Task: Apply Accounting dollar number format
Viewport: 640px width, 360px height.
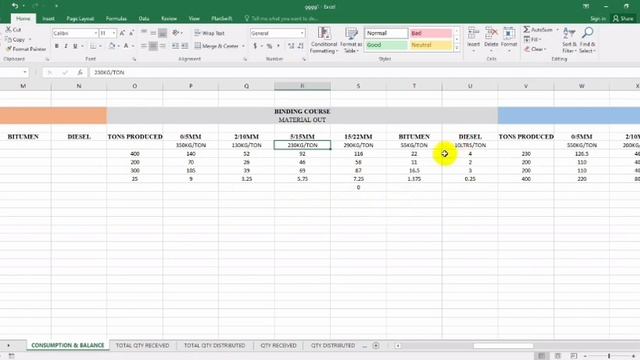Action: (255, 46)
